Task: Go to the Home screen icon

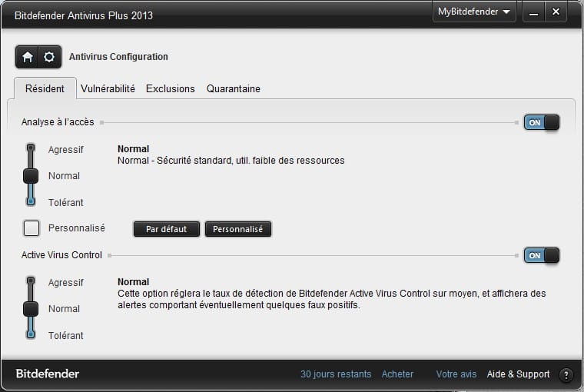Action: pyautogui.click(x=27, y=57)
